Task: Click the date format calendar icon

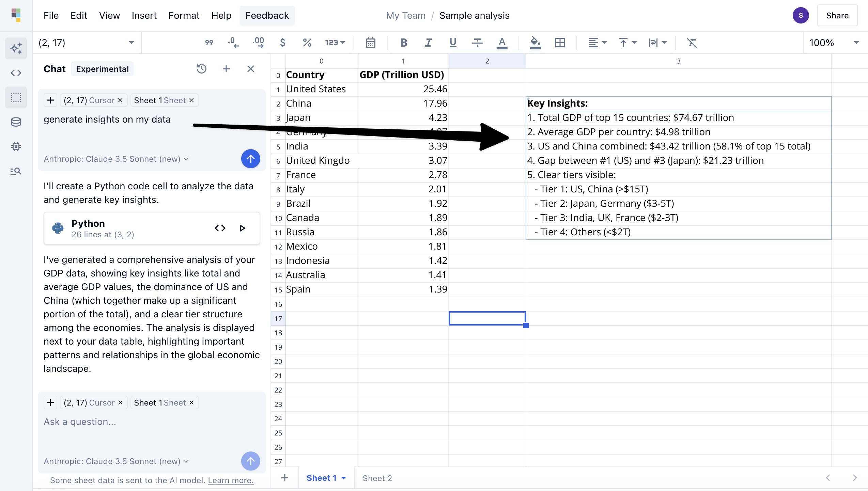Action: click(x=370, y=43)
